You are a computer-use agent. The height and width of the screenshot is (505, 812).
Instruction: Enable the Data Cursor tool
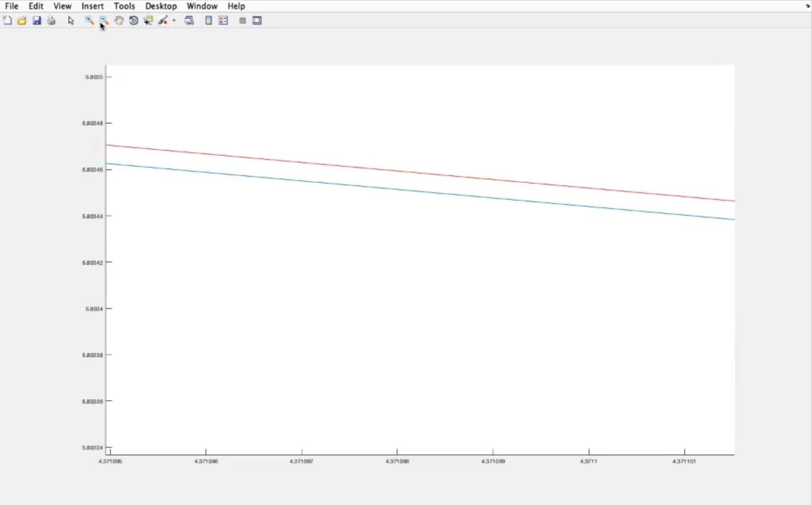click(148, 20)
